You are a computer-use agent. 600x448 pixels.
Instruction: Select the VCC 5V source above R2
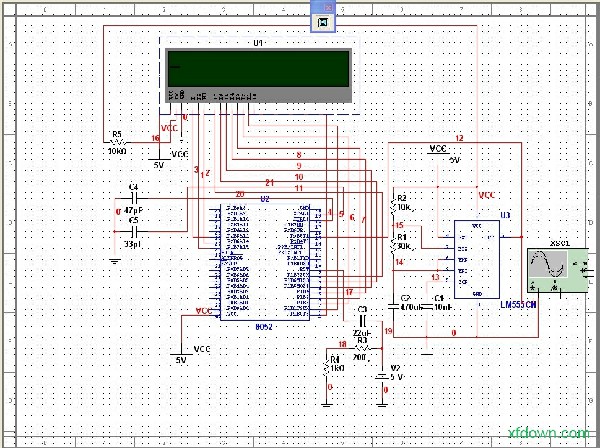[439, 153]
